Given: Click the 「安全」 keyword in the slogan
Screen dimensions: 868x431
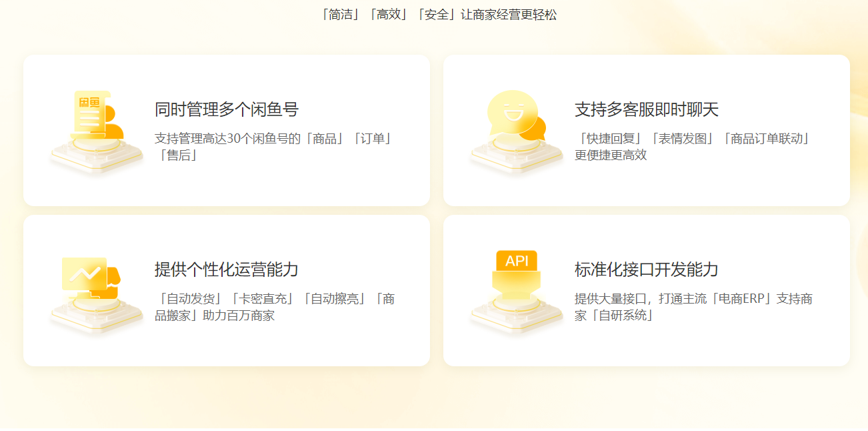Looking at the screenshot, I should 437,15.
